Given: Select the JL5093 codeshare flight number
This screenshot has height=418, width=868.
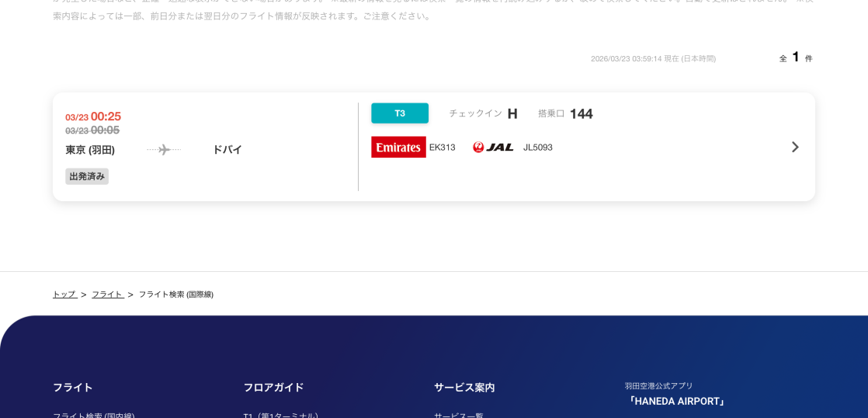Looking at the screenshot, I should pos(538,148).
